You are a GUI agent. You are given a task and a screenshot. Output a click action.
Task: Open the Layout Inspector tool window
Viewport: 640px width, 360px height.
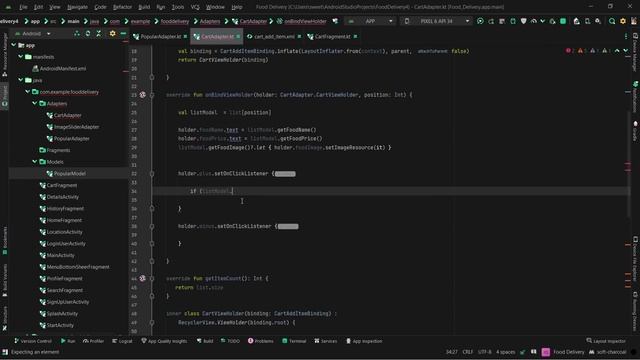pyautogui.click(x=606, y=341)
